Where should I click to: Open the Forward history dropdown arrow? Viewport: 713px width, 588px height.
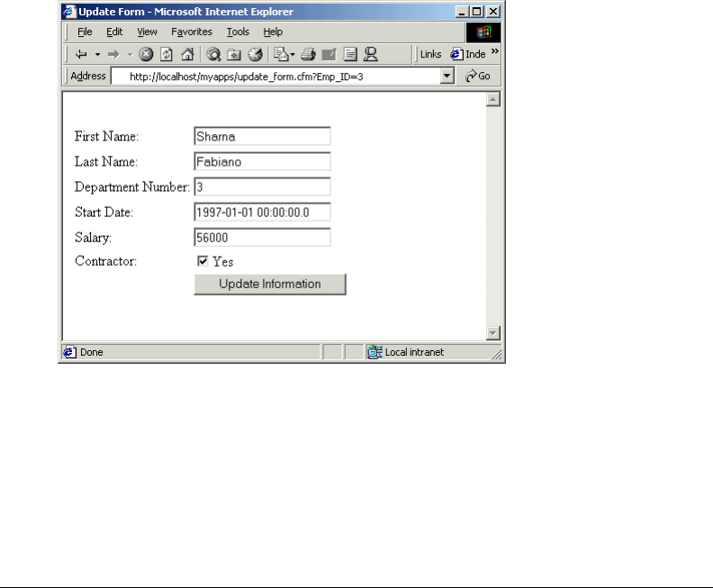point(130,55)
